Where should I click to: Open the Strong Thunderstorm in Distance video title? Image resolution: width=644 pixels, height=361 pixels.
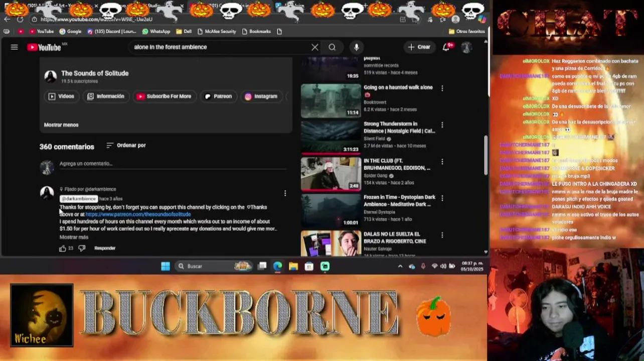(399, 127)
